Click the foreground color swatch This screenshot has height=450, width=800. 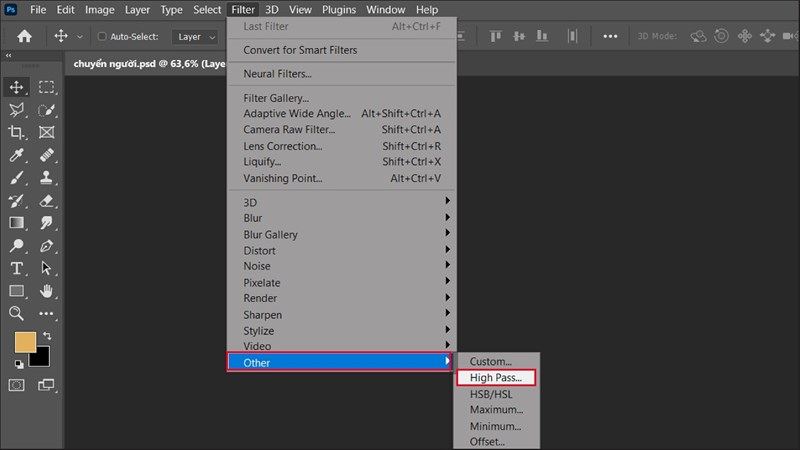pyautogui.click(x=25, y=343)
